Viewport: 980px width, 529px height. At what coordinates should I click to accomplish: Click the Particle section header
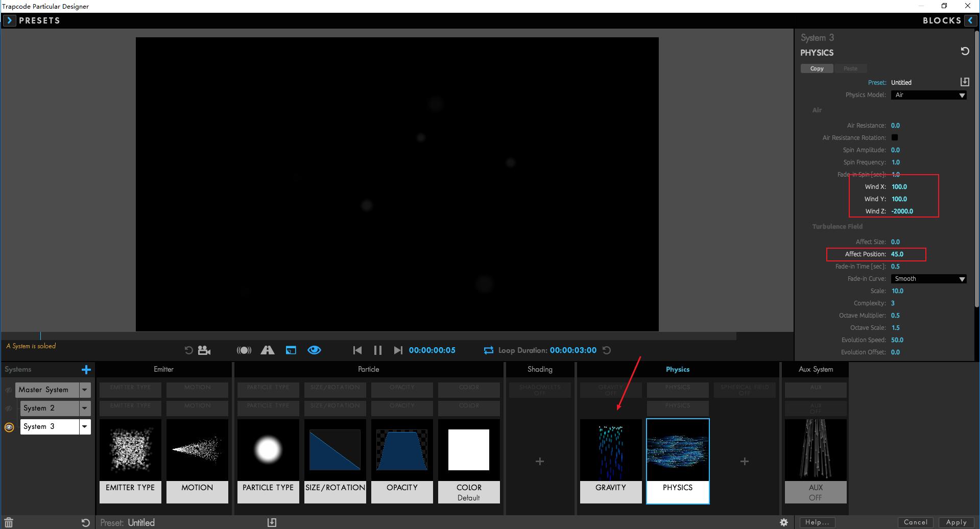(x=369, y=369)
